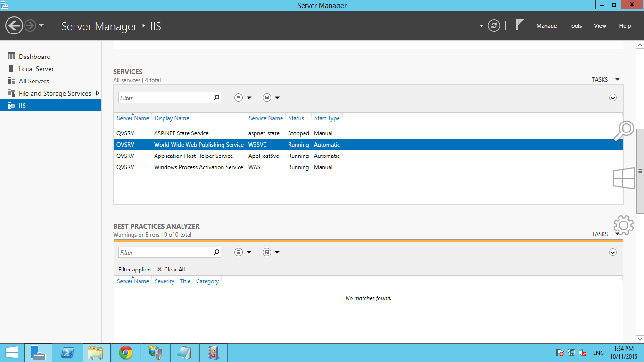Open PowerShell from the taskbar
Image resolution: width=644 pixels, height=362 pixels.
coord(67,353)
